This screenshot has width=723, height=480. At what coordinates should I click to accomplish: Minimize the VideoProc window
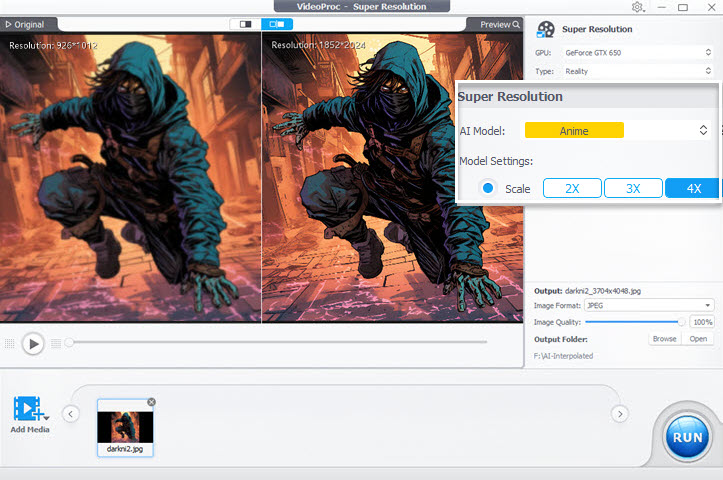pyautogui.click(x=662, y=7)
